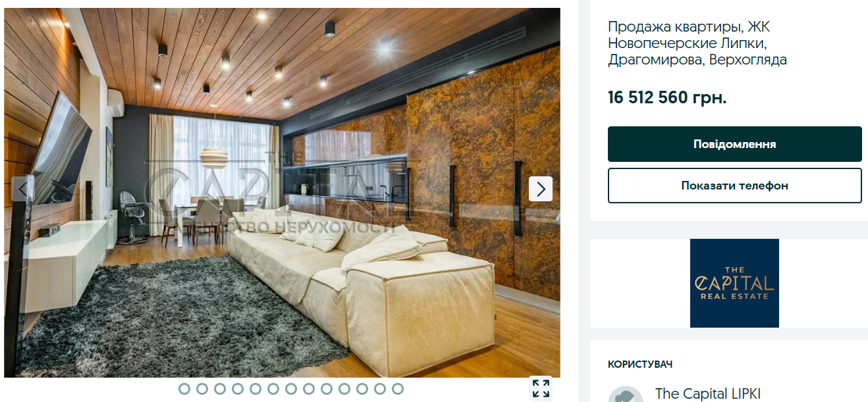The height and width of the screenshot is (402, 868).
Task: Click the Користувач section heading
Action: (640, 364)
